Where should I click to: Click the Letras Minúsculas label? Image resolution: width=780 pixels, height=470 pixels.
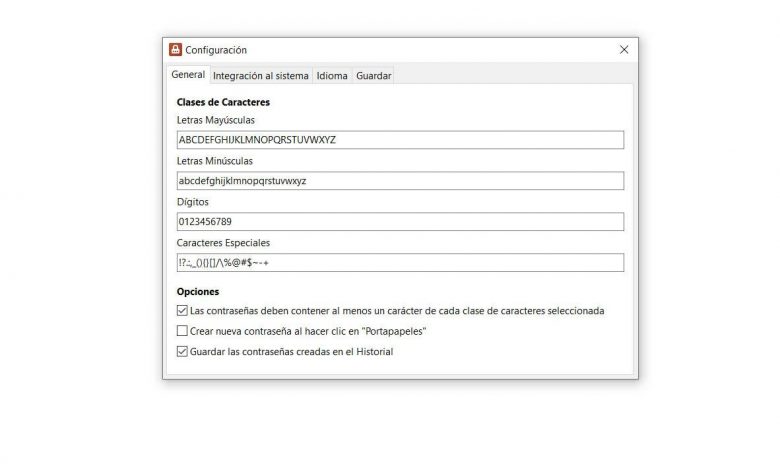[215, 161]
